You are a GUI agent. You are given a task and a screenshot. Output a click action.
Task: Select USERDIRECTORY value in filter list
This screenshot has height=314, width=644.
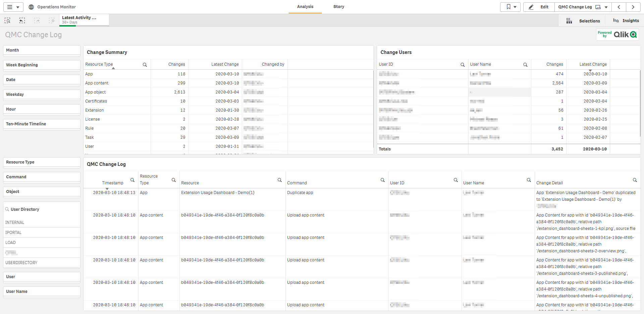(21, 263)
